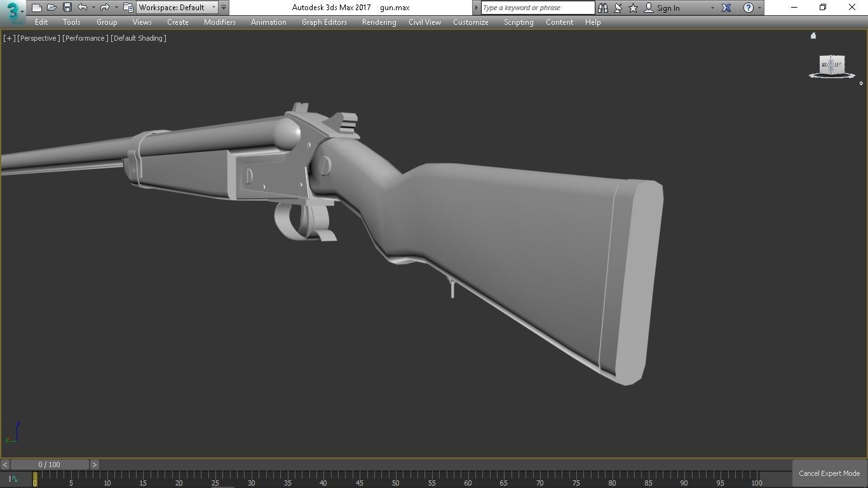Click in the keyword search input field

pyautogui.click(x=538, y=8)
